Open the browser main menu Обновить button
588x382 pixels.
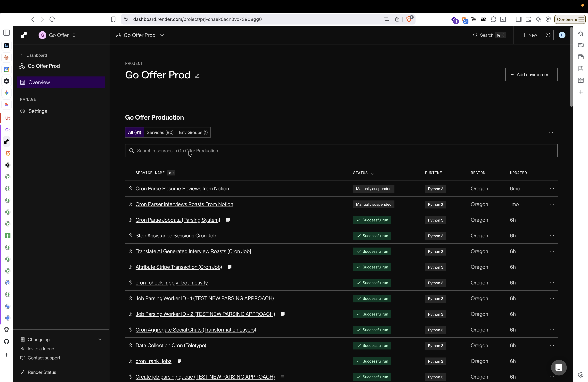(x=570, y=19)
